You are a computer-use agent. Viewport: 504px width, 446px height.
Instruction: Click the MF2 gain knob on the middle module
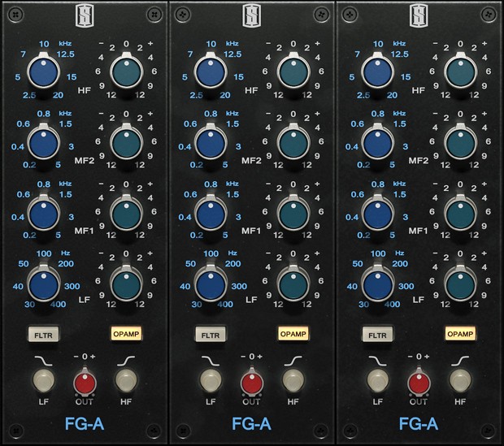pos(293,142)
